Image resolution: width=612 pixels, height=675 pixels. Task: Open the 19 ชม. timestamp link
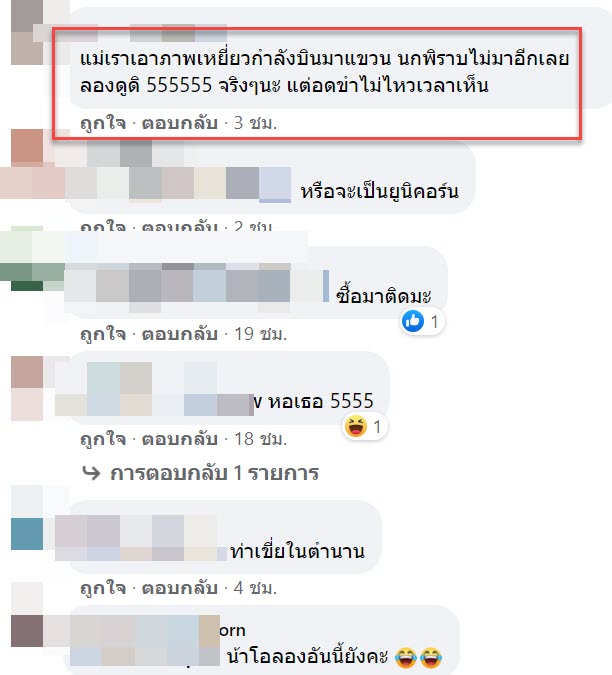pos(260,334)
